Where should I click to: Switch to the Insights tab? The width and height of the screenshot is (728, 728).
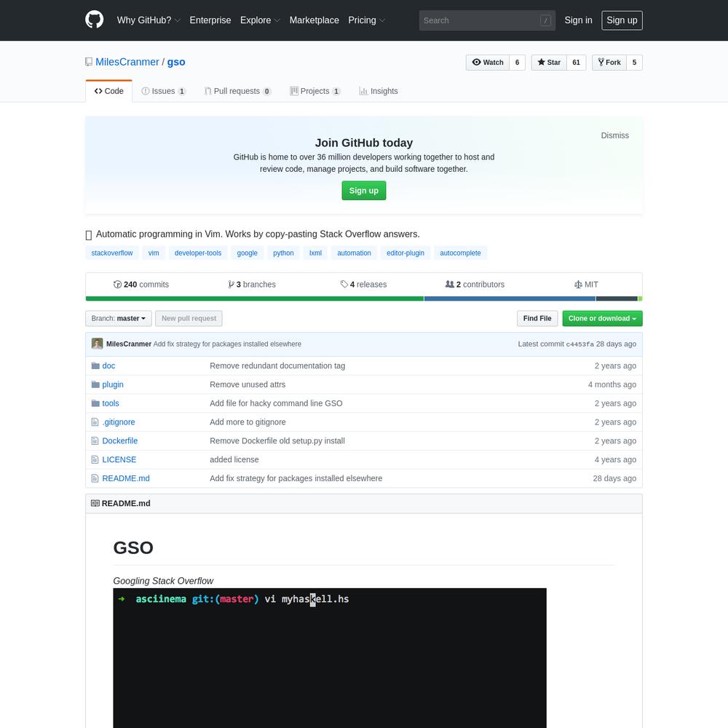click(x=379, y=91)
